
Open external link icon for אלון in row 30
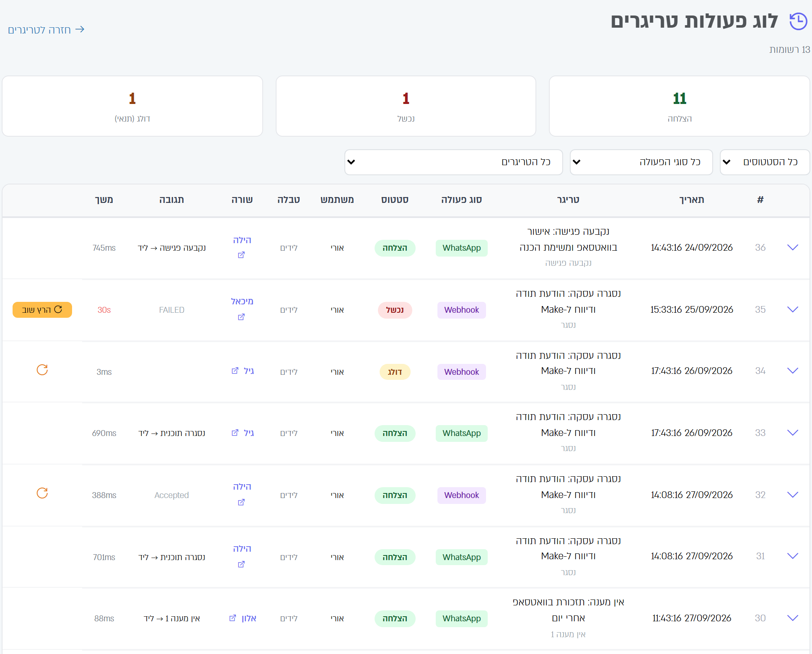coord(233,618)
